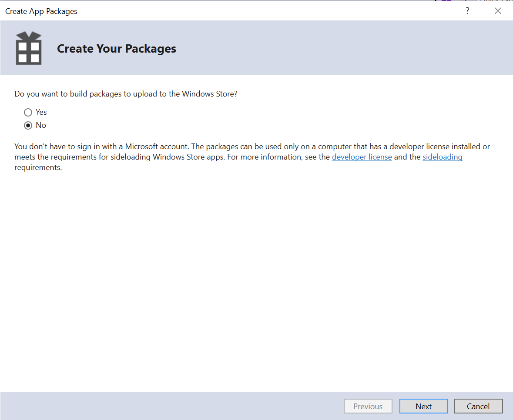513x420 pixels.
Task: Click the "Yes" option label text
Action: pyautogui.click(x=41, y=112)
